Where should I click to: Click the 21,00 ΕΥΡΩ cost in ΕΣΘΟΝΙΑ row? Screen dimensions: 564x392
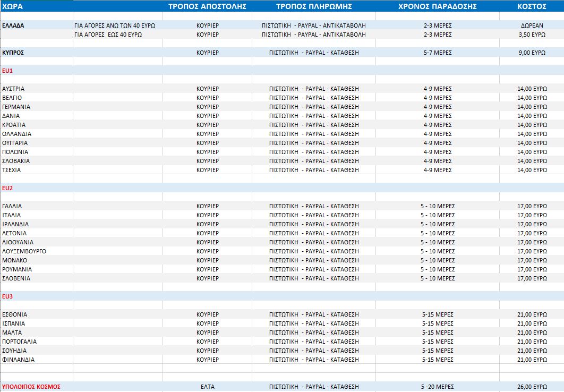(x=532, y=314)
